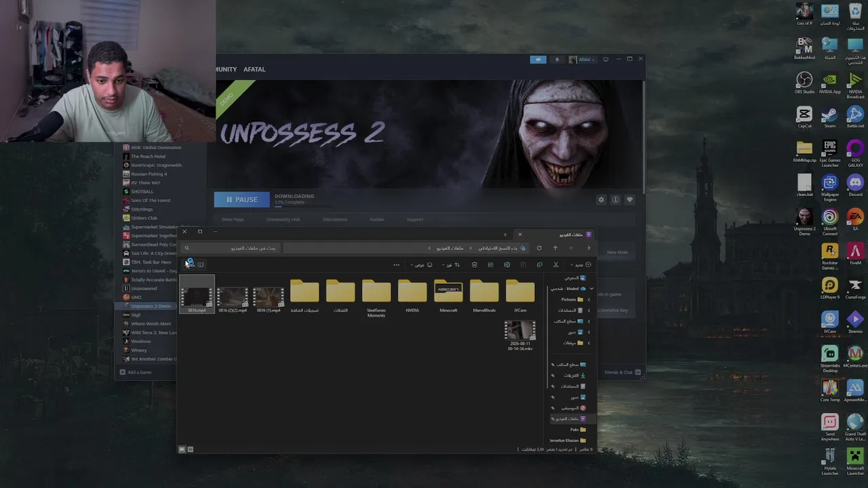Click the Share icon in Explorer toolbar

pyautogui.click(x=490, y=265)
